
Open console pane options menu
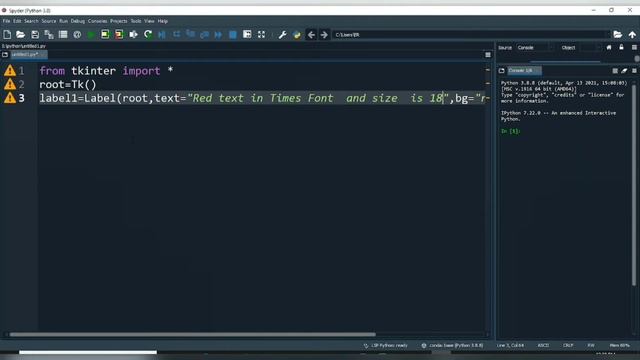634,71
